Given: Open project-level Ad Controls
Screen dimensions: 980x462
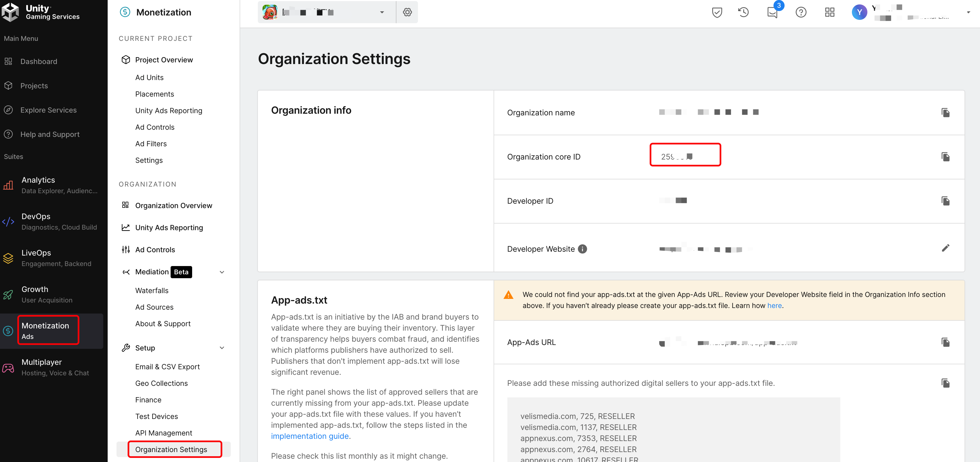Looking at the screenshot, I should coord(155,128).
